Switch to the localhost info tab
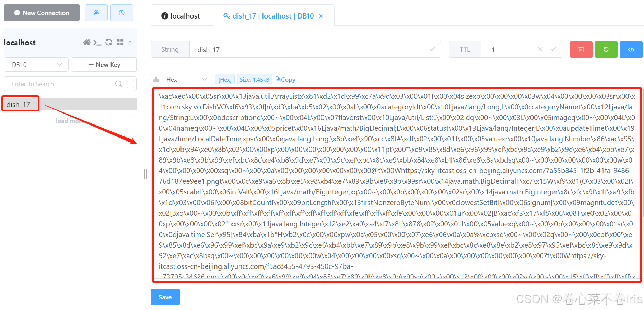Screen dimensions: 644x310 click(181, 16)
